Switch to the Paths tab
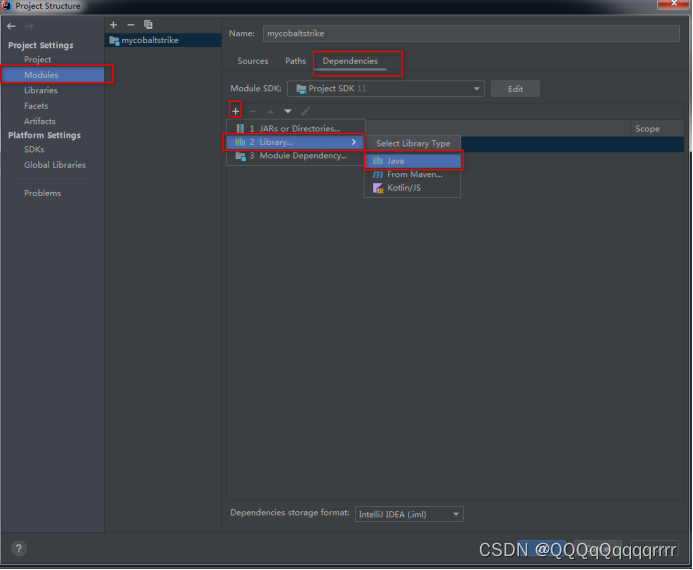The width and height of the screenshot is (693, 570). tap(295, 61)
